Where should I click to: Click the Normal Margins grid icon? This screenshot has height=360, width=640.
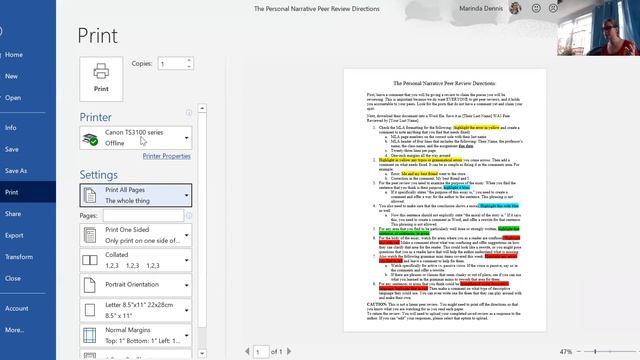(90, 336)
